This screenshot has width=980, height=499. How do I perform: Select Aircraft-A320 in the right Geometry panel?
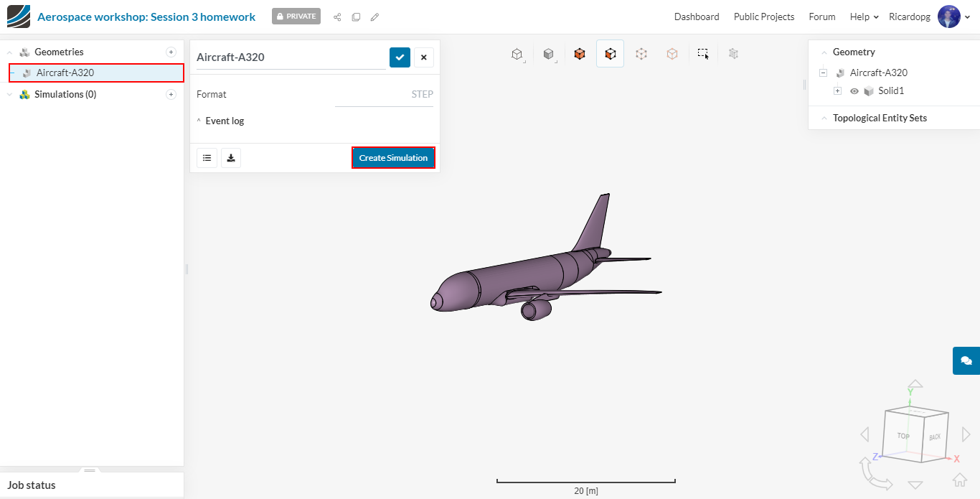click(x=878, y=73)
